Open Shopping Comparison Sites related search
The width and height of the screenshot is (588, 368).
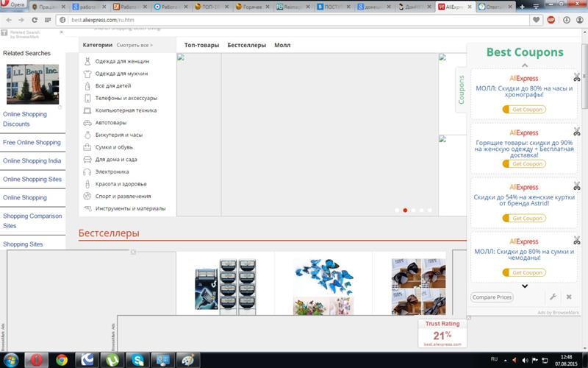32,221
